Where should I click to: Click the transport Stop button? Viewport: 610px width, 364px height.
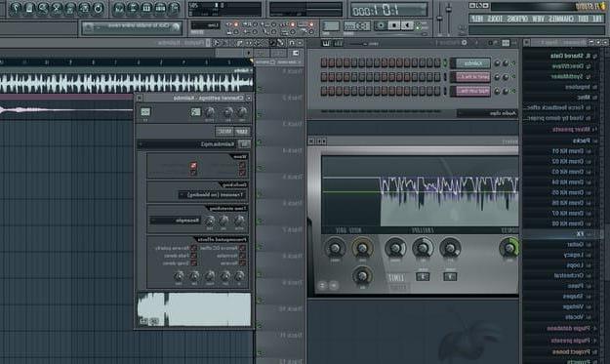tap(394, 25)
